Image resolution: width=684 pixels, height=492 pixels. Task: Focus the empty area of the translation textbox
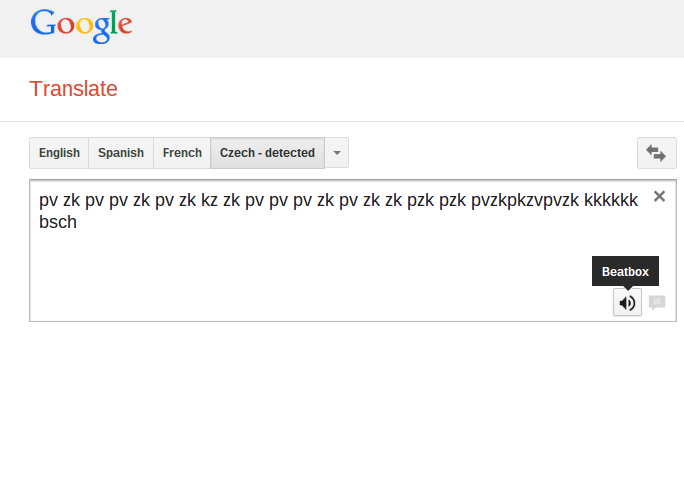pos(305,275)
